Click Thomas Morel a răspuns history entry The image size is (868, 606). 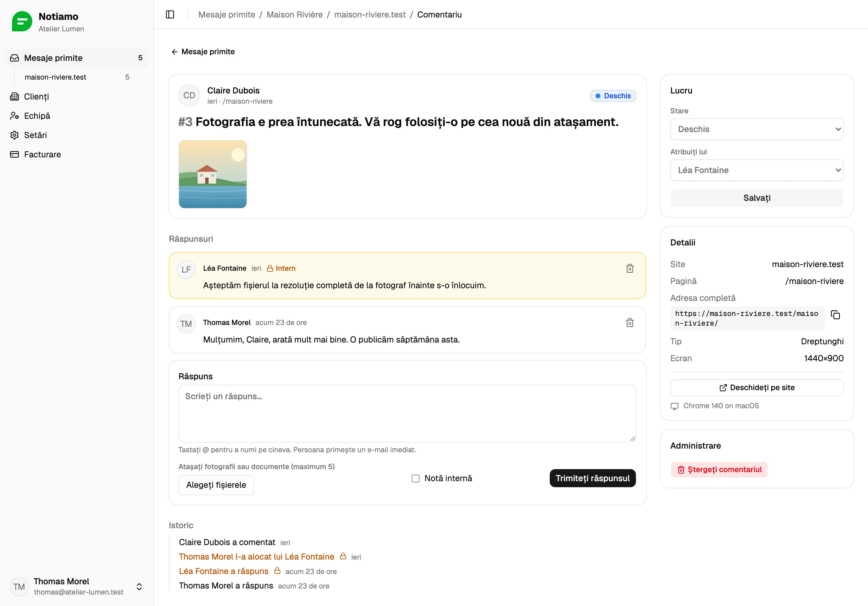pos(226,585)
